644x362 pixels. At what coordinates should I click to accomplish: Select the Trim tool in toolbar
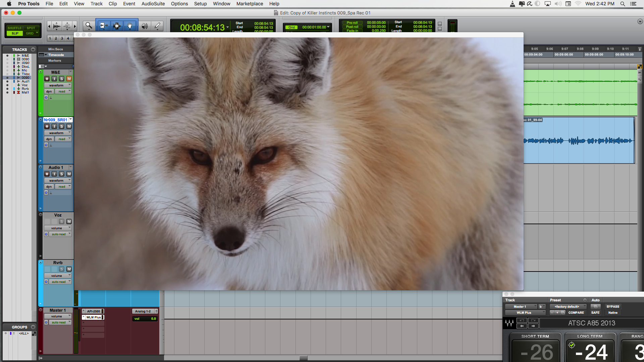[103, 26]
